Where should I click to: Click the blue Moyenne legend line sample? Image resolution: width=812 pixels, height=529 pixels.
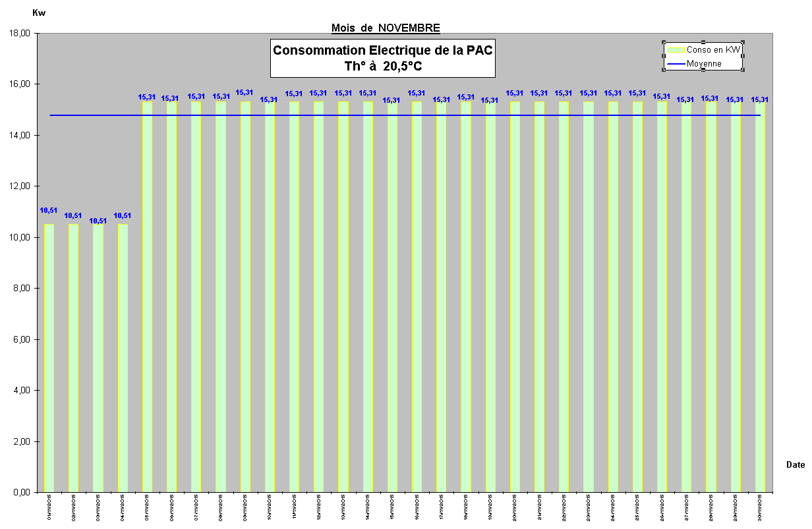tap(676, 64)
